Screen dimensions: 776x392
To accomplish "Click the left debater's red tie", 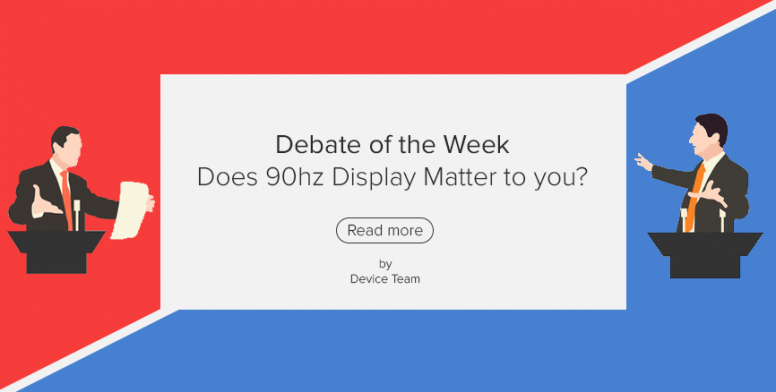I will (x=66, y=199).
